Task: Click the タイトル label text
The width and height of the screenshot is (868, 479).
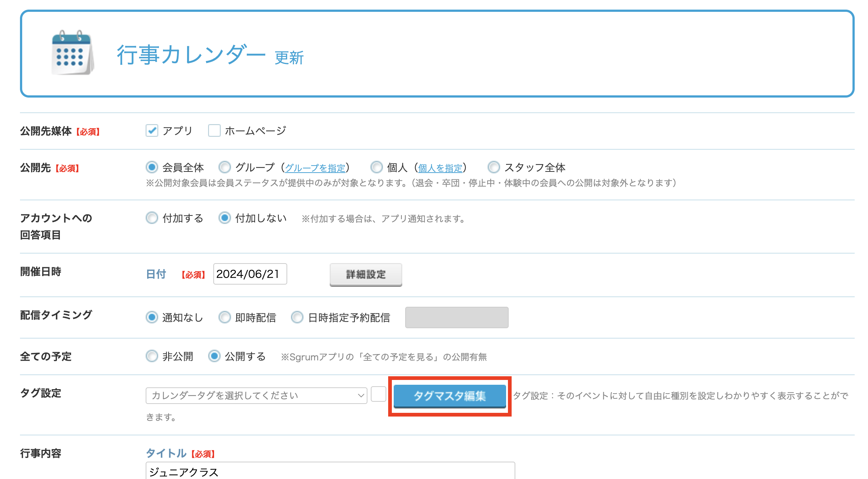Action: click(x=166, y=453)
